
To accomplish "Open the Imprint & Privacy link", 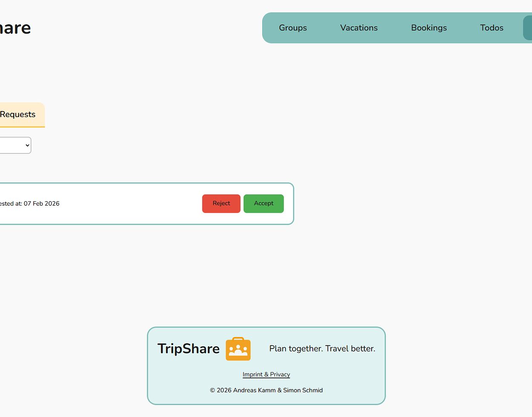I will point(266,374).
